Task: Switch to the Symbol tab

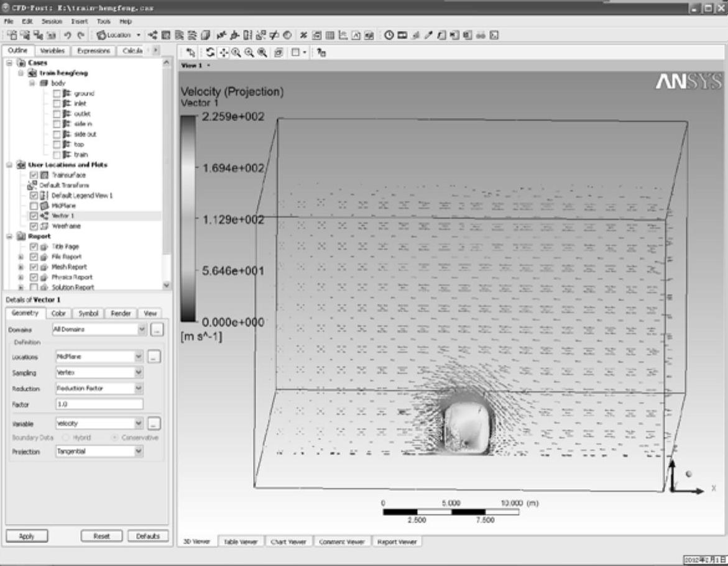Action: coord(89,314)
